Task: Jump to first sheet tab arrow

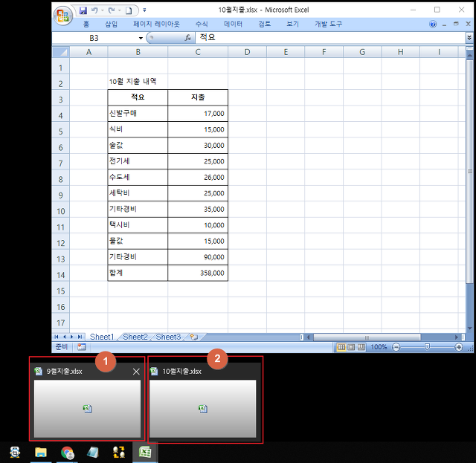Action: pos(57,337)
